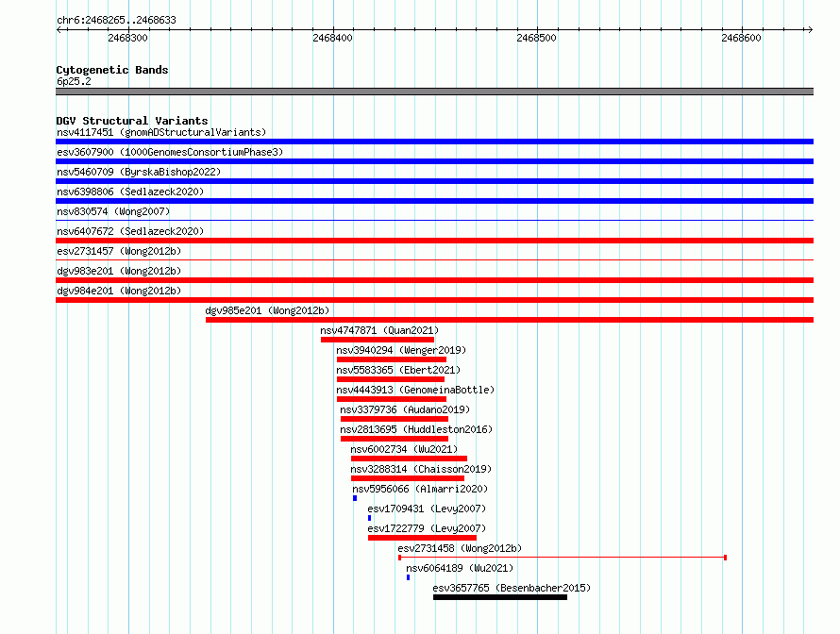
Task: Click the 2468400 ruler position
Action: point(332,38)
